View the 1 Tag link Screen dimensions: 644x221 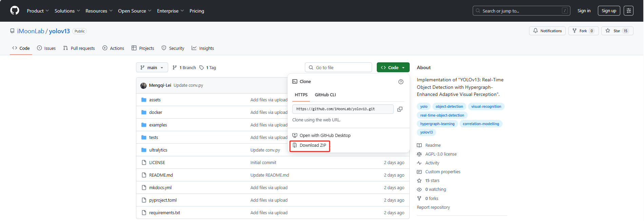tap(208, 68)
